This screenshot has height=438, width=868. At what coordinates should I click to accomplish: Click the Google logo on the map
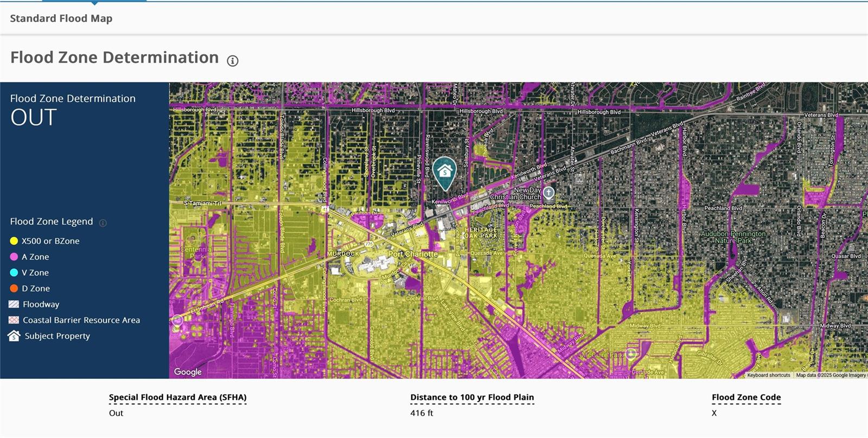[x=188, y=372]
